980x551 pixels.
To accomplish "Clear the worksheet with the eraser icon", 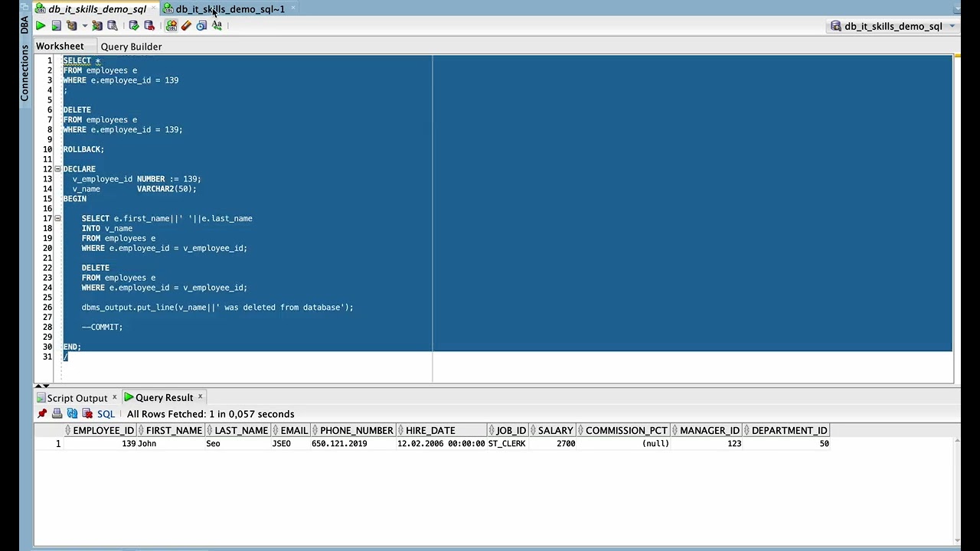I will pos(186,26).
